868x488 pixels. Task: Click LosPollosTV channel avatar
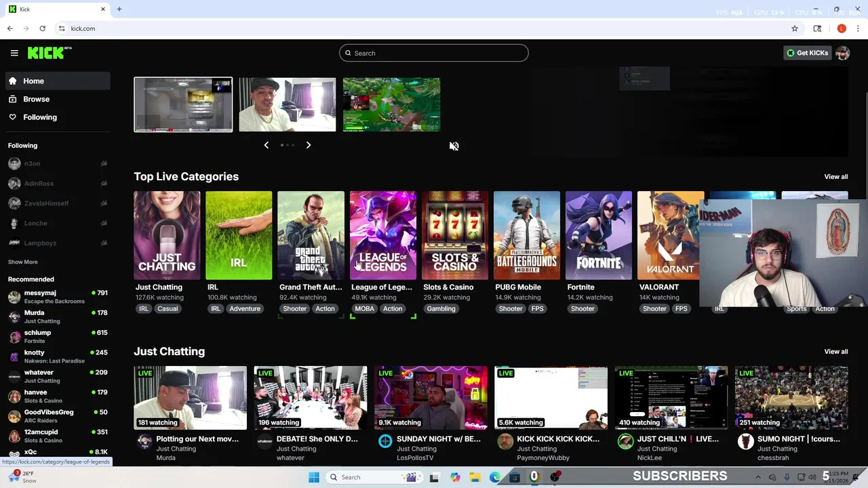coord(385,442)
